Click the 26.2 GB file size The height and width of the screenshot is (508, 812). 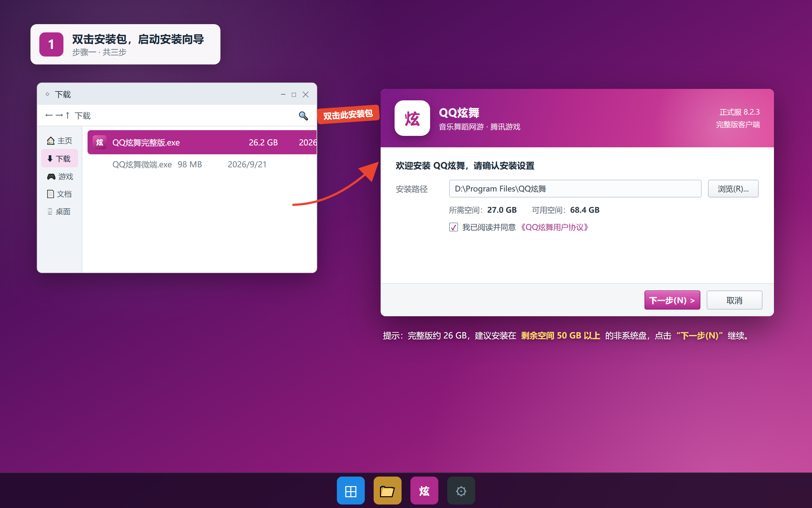(x=263, y=143)
